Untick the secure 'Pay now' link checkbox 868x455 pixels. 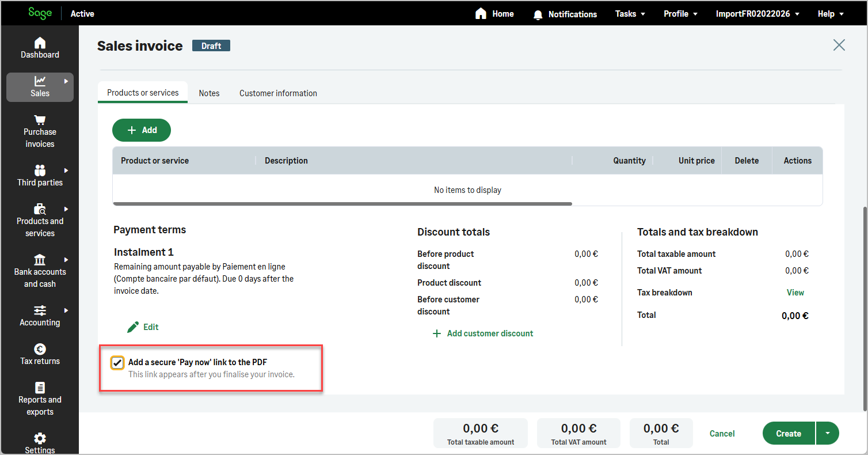click(x=117, y=363)
